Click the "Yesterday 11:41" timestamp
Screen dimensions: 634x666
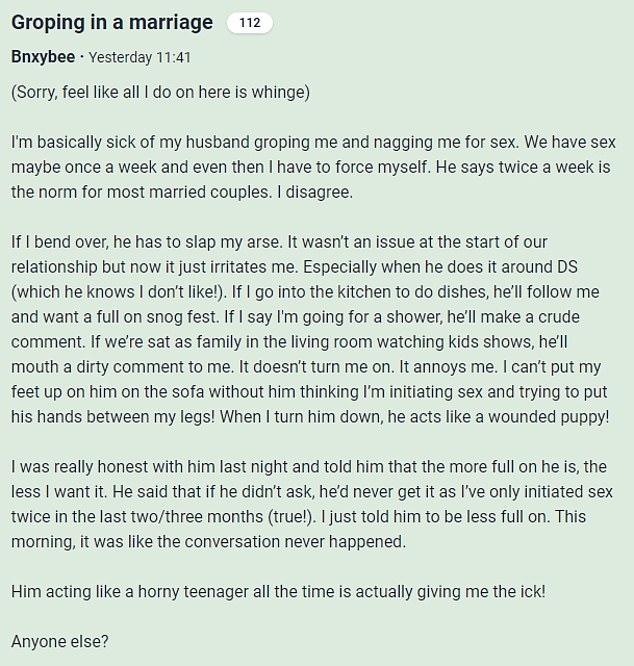140,57
